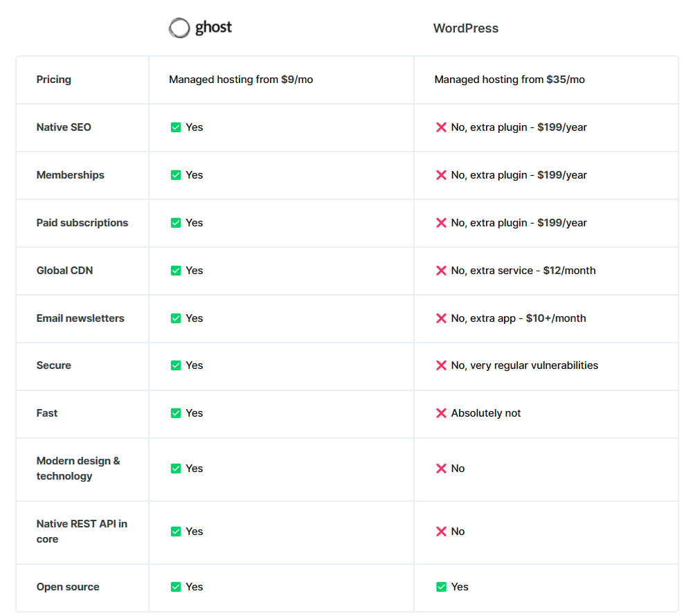Click red X beside very regular vulnerabilities
The height and width of the screenshot is (616, 693).
(x=441, y=365)
